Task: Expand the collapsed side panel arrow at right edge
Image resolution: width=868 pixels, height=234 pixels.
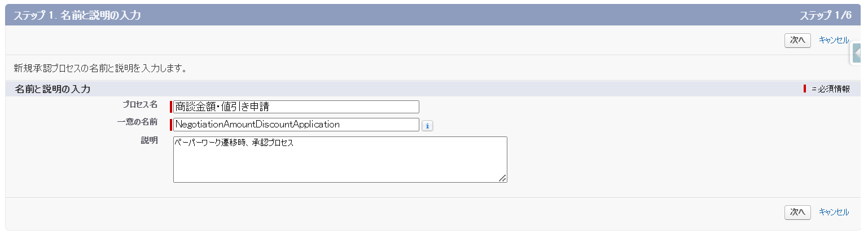Action: [x=858, y=54]
